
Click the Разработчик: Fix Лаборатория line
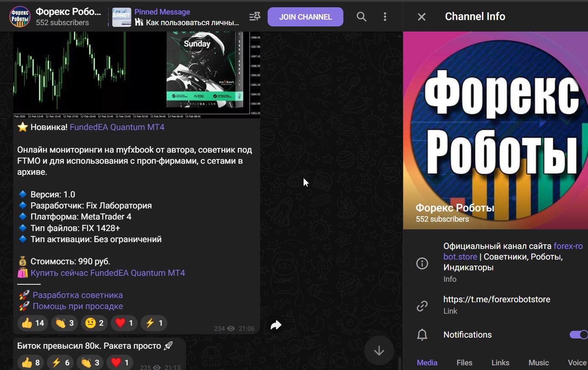[x=91, y=205]
